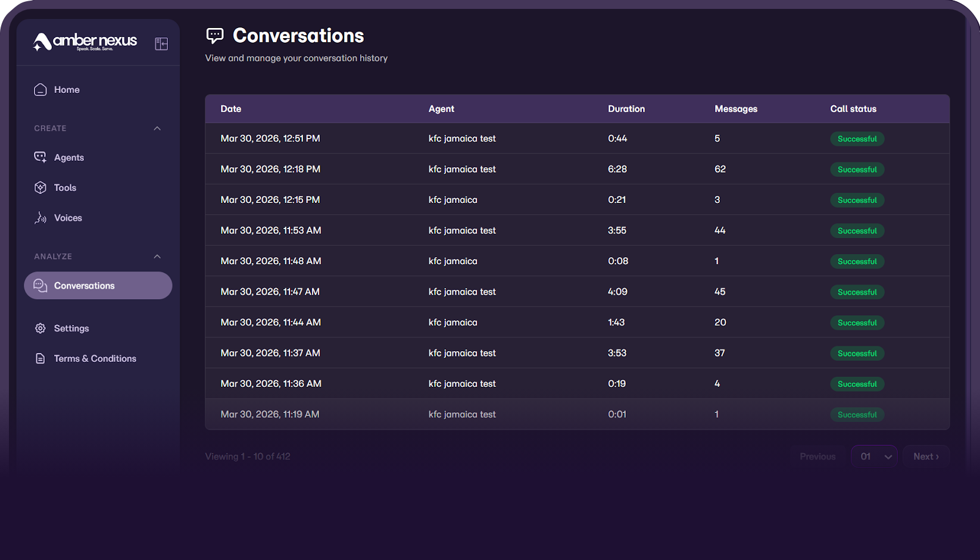The width and height of the screenshot is (980, 560).
Task: Click the Duration column header
Action: pyautogui.click(x=626, y=109)
